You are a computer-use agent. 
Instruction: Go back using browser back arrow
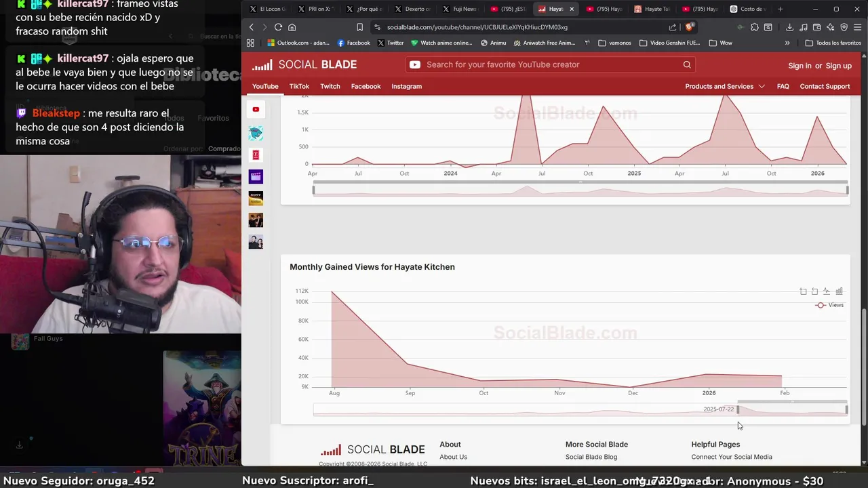pos(252,27)
